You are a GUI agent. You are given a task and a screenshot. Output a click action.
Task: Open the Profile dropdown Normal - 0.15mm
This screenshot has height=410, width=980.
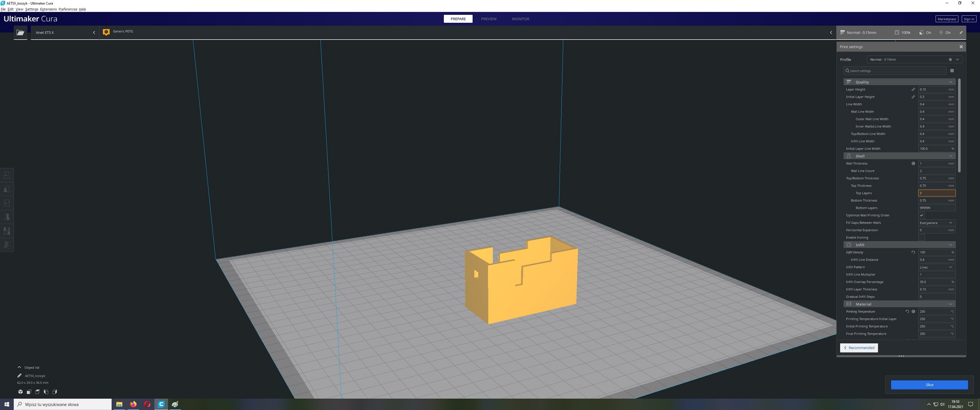(x=914, y=60)
